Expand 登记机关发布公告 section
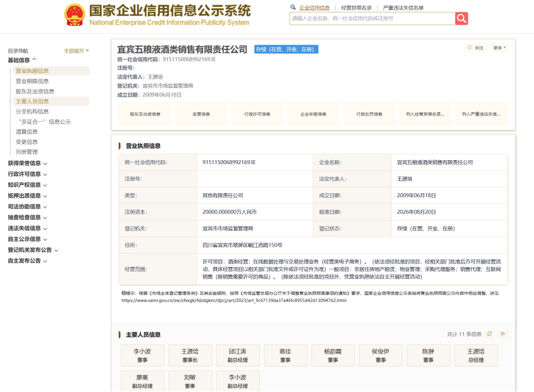The width and height of the screenshot is (534, 392). 33,250
